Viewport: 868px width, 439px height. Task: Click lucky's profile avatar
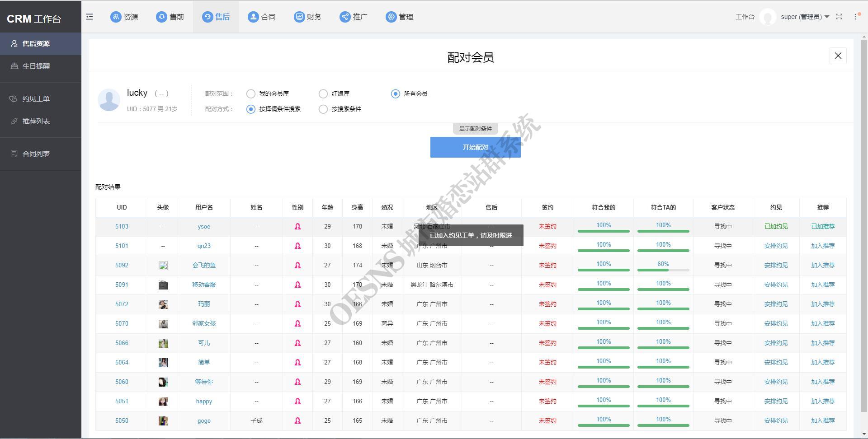pyautogui.click(x=109, y=100)
